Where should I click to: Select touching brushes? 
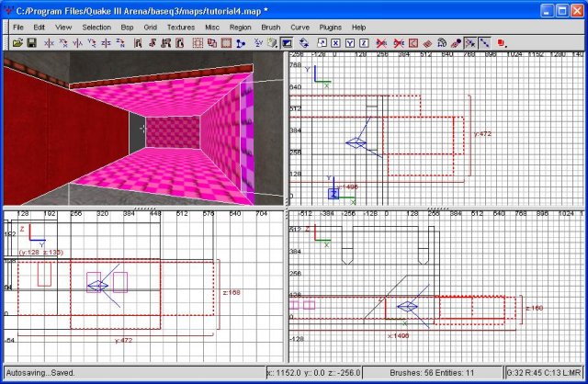[x=152, y=43]
